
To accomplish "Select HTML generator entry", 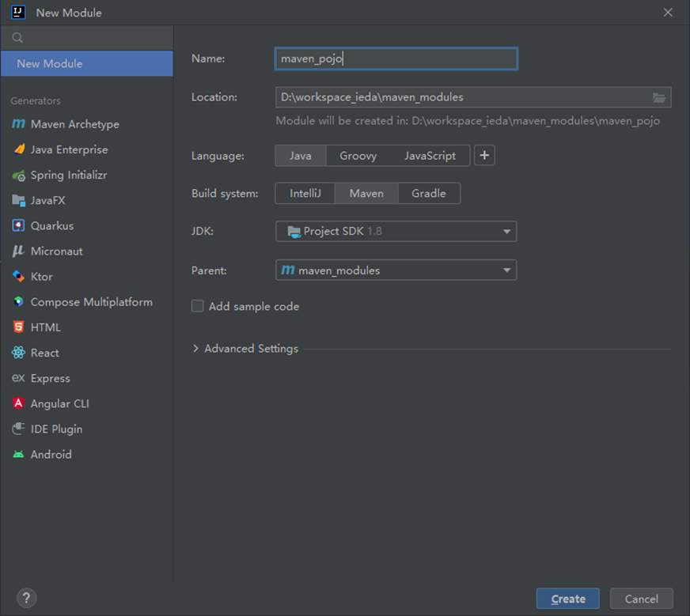I will (87, 327).
